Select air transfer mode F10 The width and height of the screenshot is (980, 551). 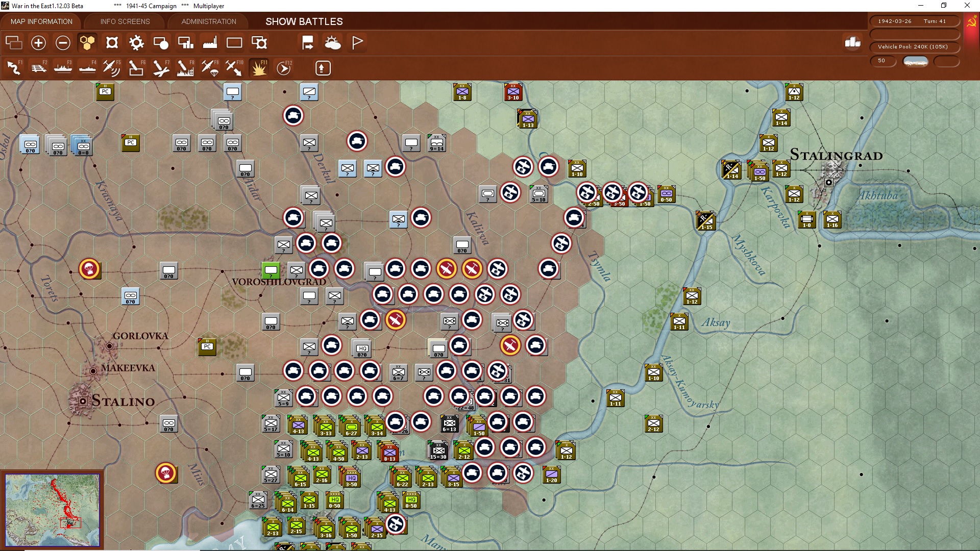(x=234, y=68)
